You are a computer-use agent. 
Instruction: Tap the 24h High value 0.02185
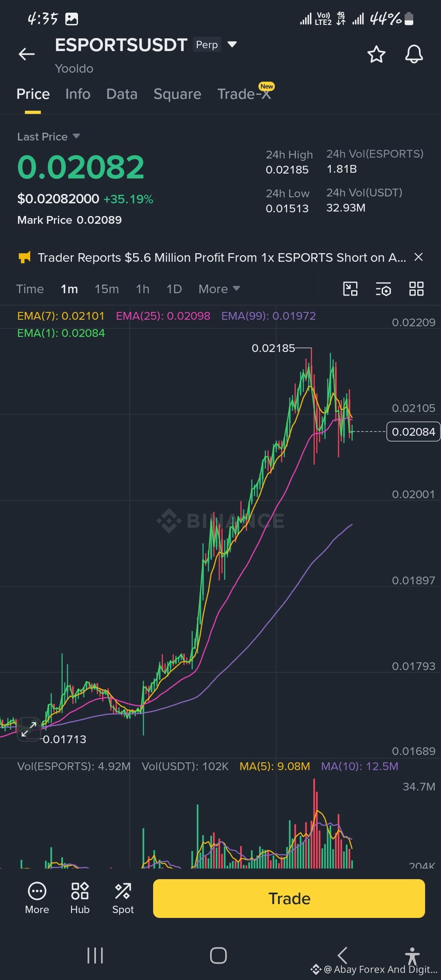(287, 169)
